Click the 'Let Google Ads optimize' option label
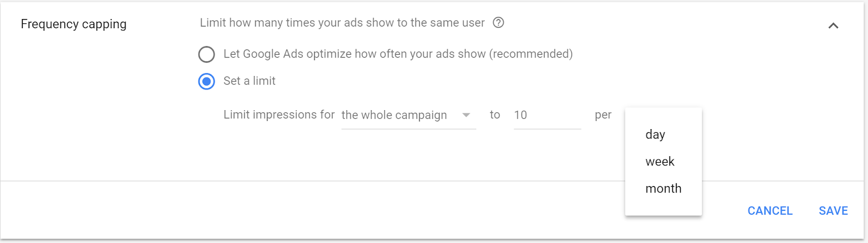The image size is (868, 243). (x=398, y=54)
